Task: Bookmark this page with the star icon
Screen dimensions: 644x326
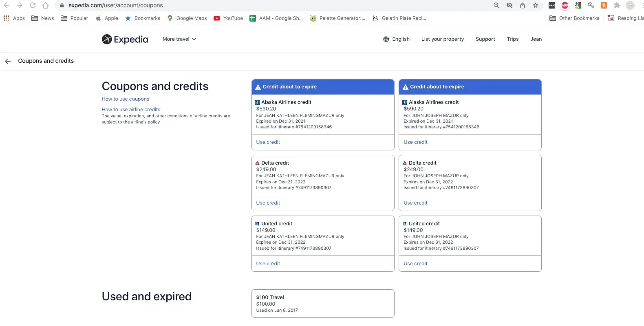Action: pos(536,5)
